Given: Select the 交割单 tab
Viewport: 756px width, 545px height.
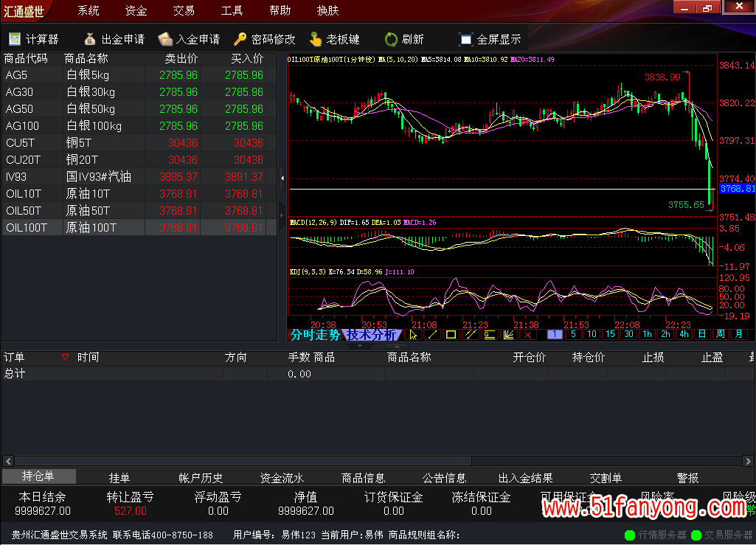Looking at the screenshot, I should (x=606, y=478).
